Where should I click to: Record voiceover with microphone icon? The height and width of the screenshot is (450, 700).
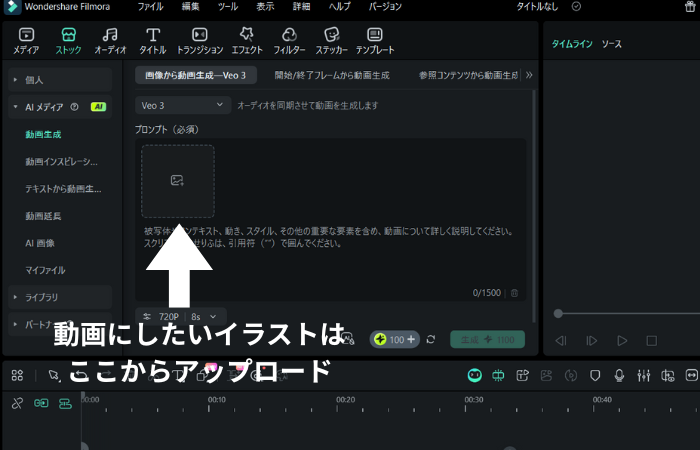(619, 375)
